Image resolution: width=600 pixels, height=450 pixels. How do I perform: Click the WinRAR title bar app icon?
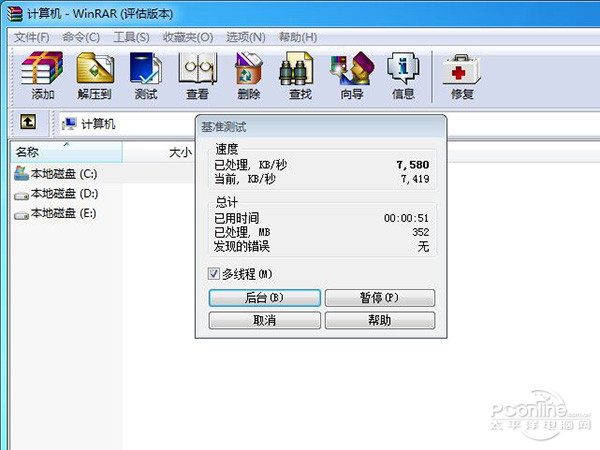point(15,14)
